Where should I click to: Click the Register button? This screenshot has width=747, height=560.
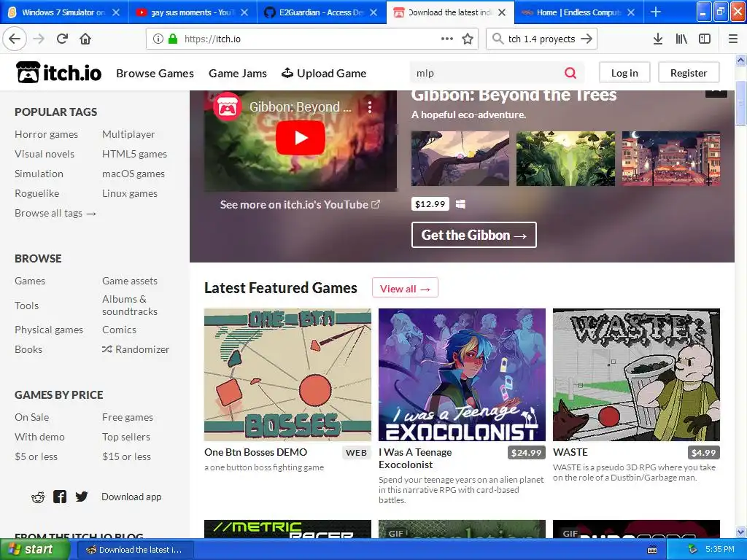coord(689,73)
